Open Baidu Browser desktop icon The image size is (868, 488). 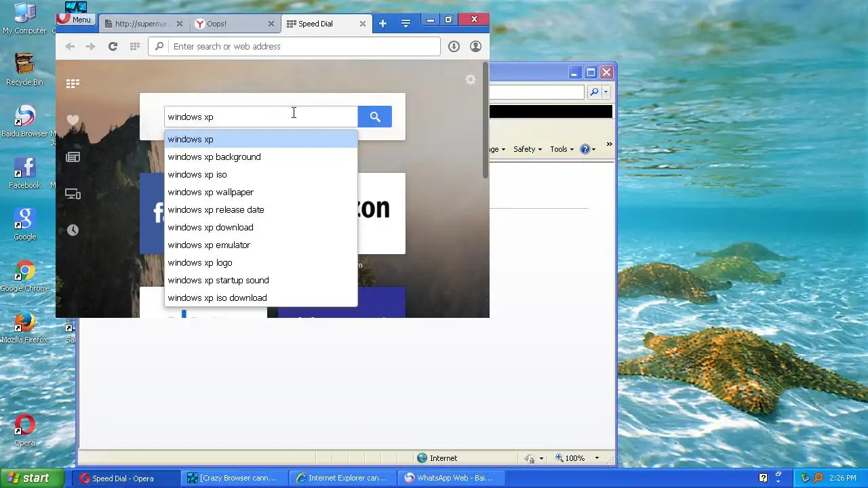24,122
